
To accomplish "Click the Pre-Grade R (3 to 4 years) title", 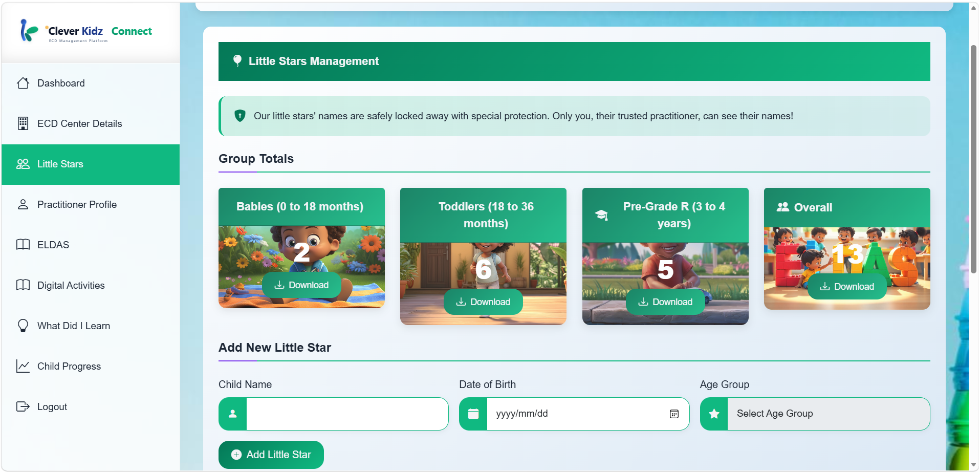I will [x=674, y=215].
